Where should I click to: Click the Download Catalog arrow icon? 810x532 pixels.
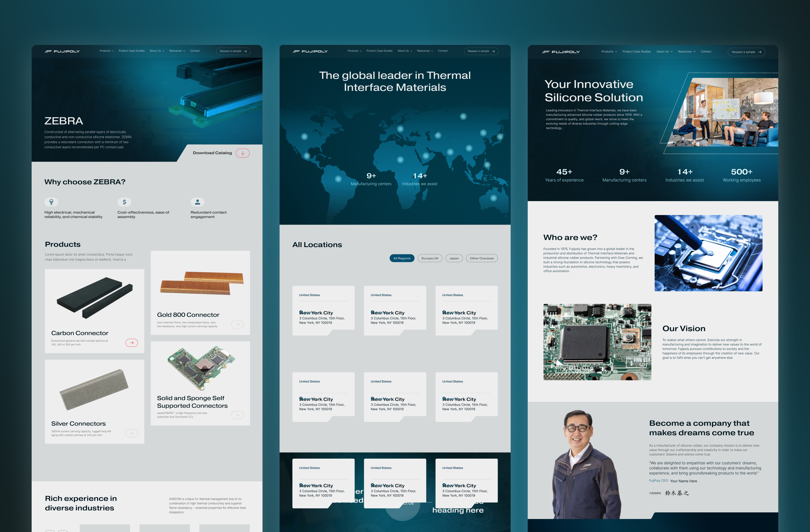point(242,153)
